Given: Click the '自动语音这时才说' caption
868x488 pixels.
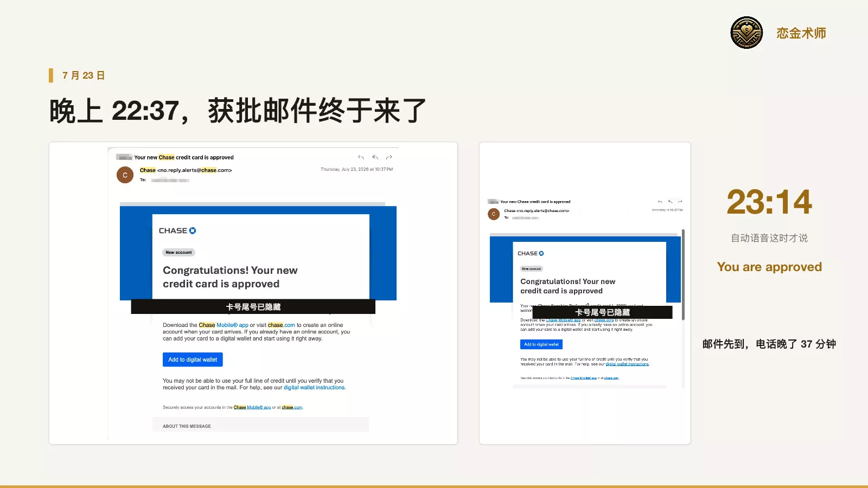Looking at the screenshot, I should pyautogui.click(x=769, y=238).
